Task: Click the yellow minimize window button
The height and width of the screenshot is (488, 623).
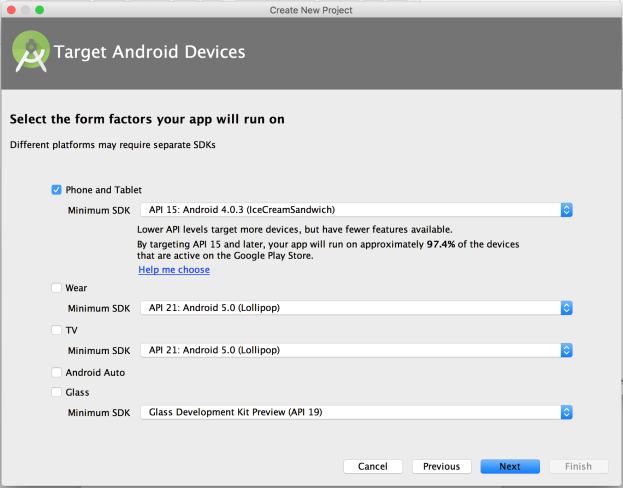Action: pos(25,9)
